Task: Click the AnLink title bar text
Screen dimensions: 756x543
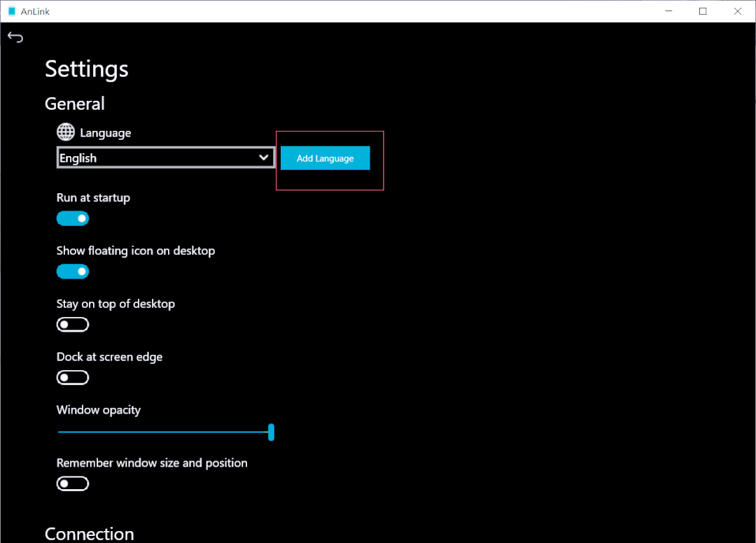Action: pyautogui.click(x=35, y=11)
